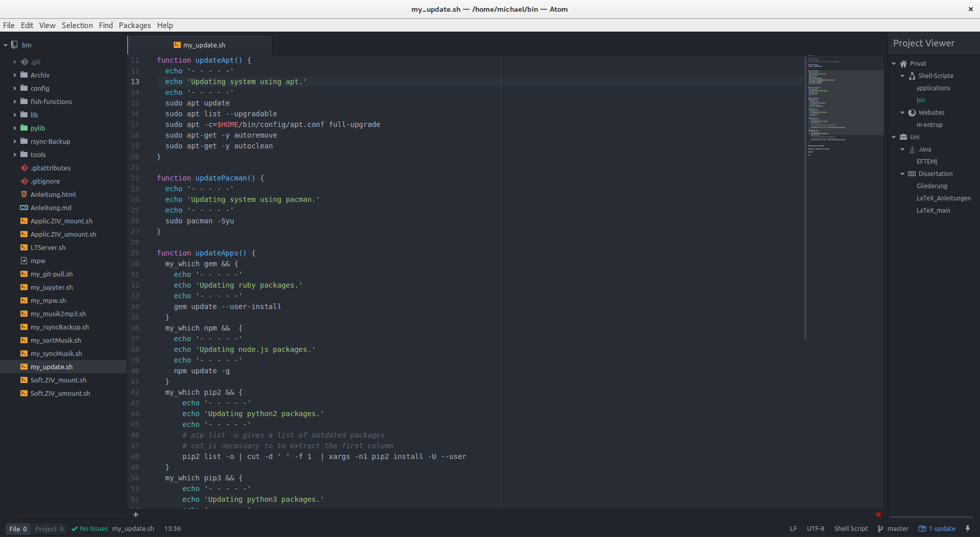Click the 13:36 cursor position

173,529
